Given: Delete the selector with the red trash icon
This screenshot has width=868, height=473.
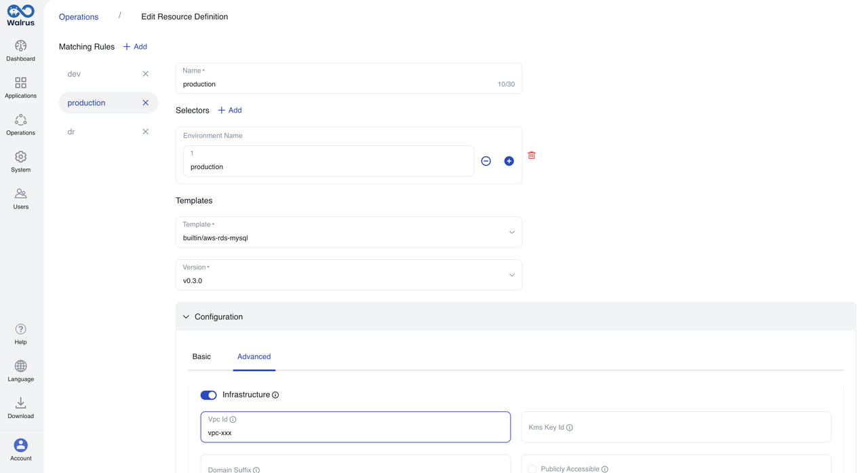Looking at the screenshot, I should click(x=532, y=155).
